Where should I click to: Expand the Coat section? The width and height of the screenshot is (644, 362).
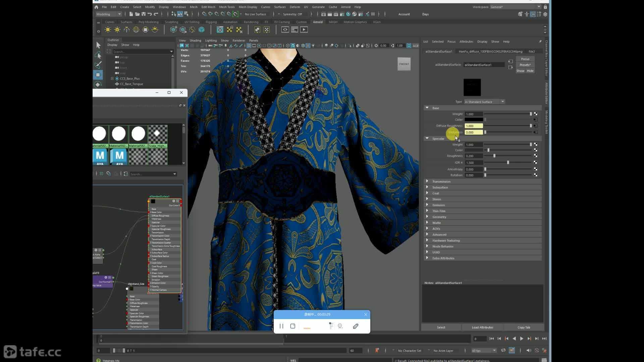tap(427, 193)
